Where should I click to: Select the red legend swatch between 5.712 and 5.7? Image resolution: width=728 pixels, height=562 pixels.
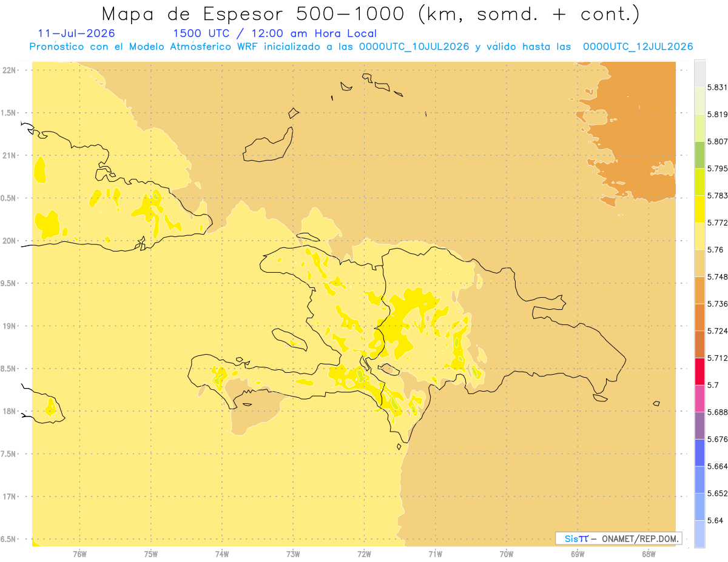coord(699,371)
